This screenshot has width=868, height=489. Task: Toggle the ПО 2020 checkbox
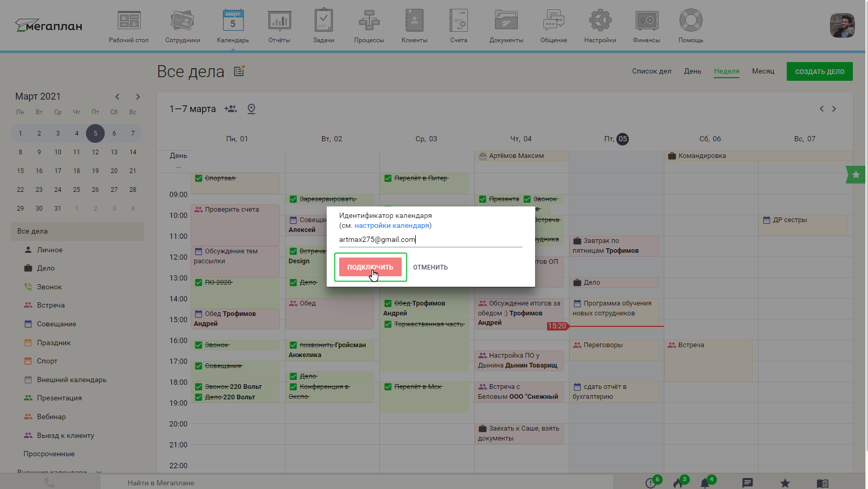tap(199, 283)
